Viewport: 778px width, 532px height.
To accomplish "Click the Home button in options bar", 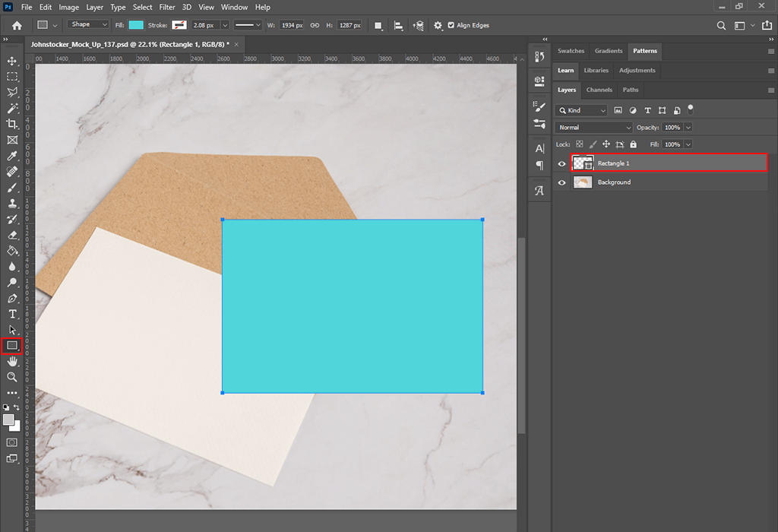I will click(x=17, y=25).
